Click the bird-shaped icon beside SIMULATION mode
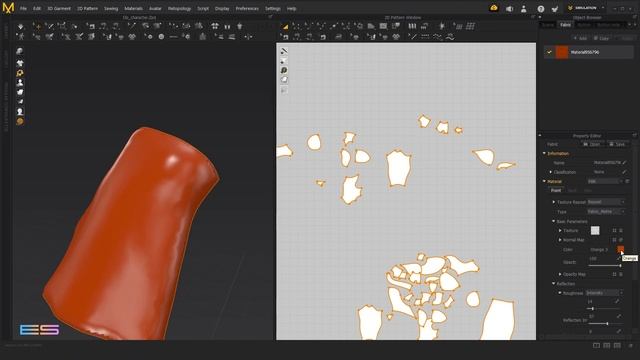This screenshot has width=640, height=360. (555, 9)
